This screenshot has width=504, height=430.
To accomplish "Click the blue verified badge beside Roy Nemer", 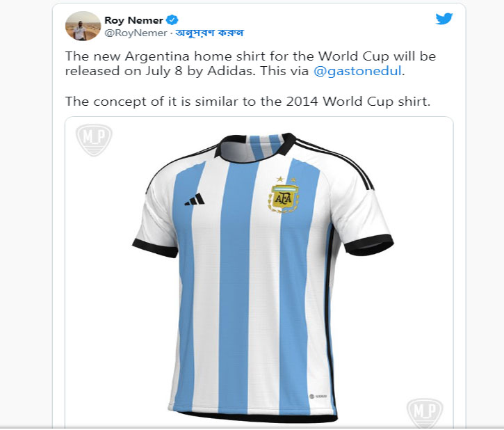I will (x=172, y=20).
